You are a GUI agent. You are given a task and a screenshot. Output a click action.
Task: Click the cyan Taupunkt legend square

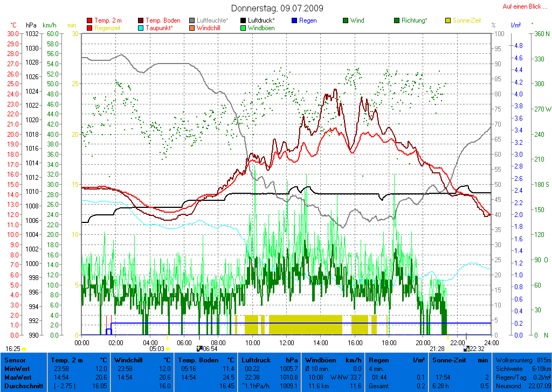[x=141, y=28]
